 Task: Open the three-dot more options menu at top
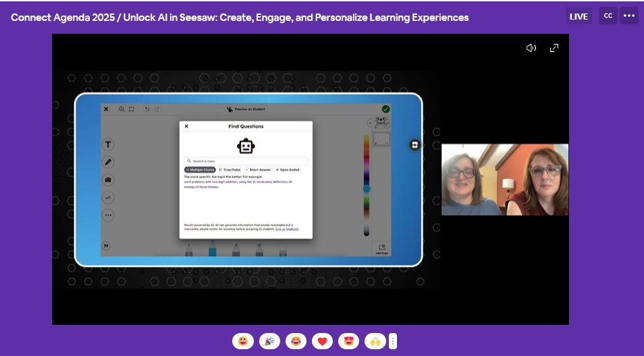628,16
